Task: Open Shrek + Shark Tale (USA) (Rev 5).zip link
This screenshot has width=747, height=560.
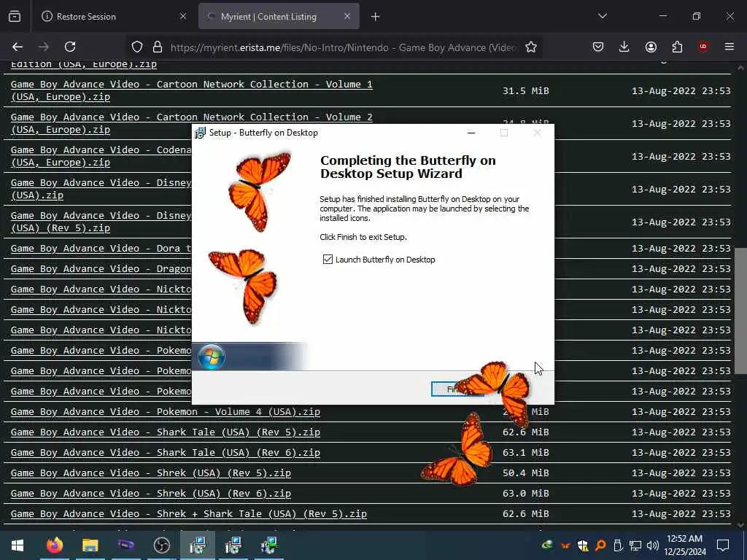Action: pyautogui.click(x=189, y=514)
